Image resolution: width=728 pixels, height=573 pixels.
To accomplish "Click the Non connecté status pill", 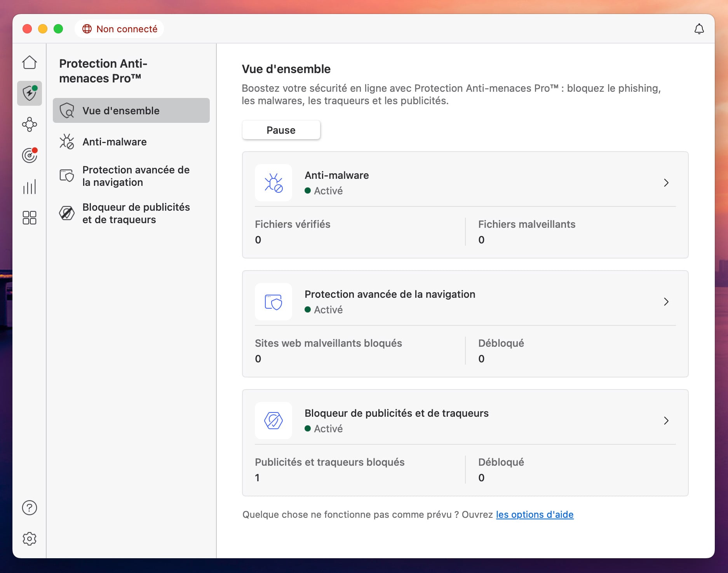I will (x=119, y=28).
